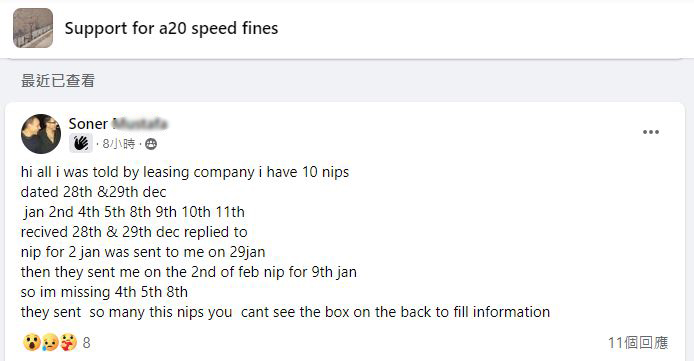Click the recently viewed section label
694x361 pixels.
click(58, 81)
